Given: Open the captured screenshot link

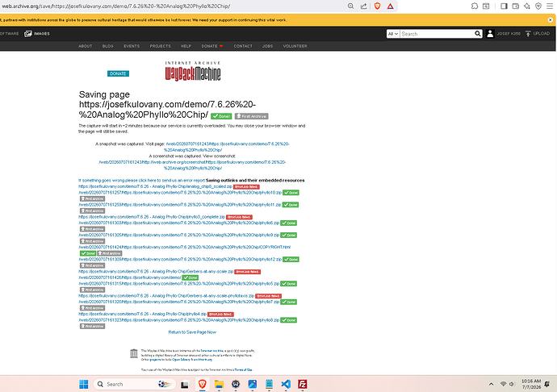Looking at the screenshot, I should 192,165.
